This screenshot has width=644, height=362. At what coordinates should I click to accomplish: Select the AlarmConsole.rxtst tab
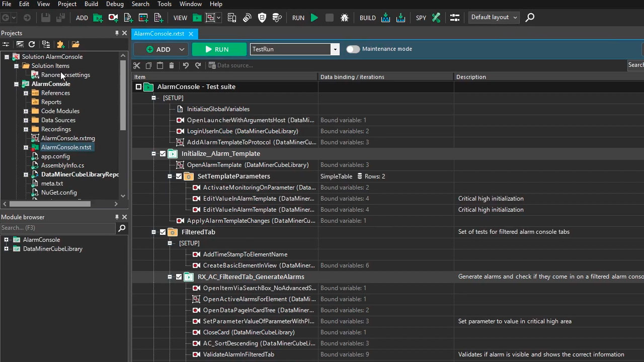(x=159, y=34)
